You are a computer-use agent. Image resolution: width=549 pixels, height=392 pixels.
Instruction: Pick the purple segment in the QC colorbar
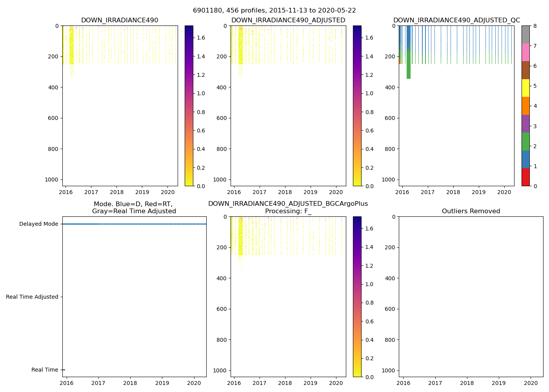pos(525,123)
